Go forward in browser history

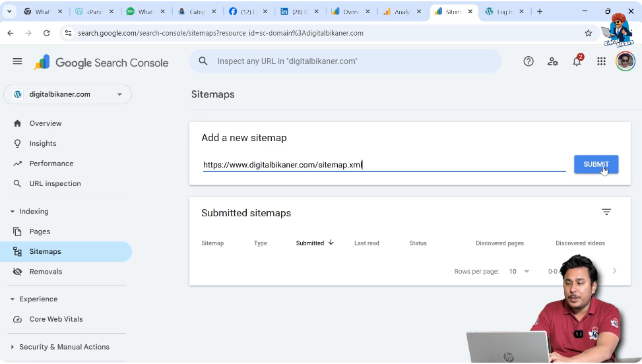(x=28, y=33)
